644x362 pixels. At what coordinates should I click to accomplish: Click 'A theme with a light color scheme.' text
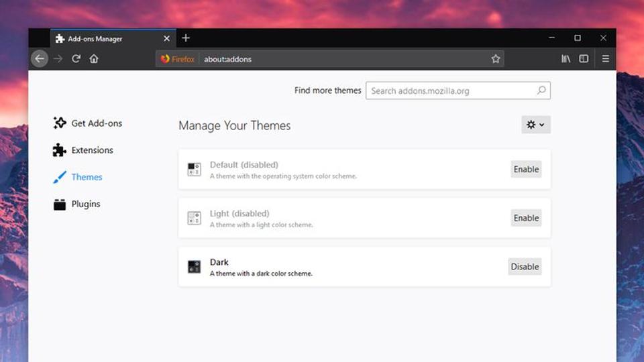coord(261,225)
